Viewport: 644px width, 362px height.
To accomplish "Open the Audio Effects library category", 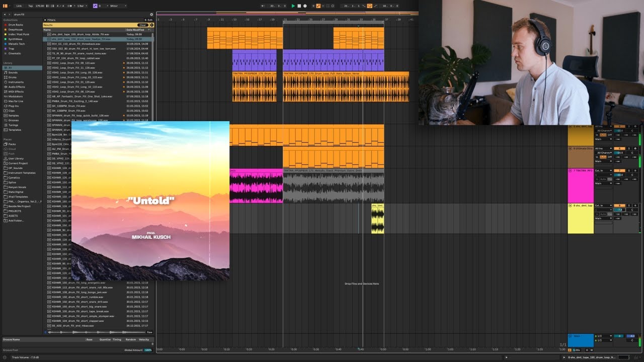I will click(x=17, y=87).
